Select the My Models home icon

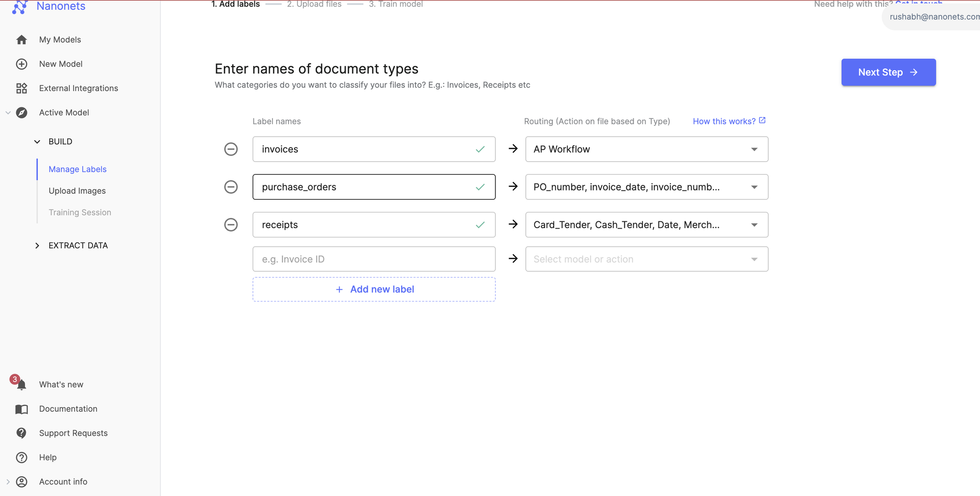(x=22, y=40)
